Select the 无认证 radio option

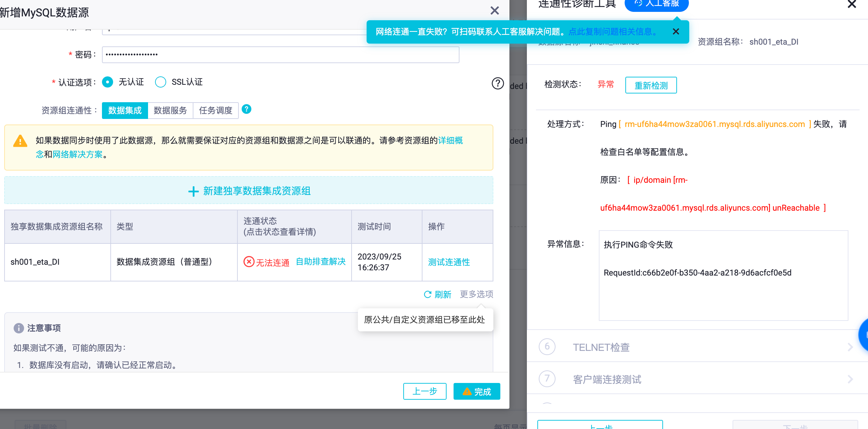coord(108,82)
